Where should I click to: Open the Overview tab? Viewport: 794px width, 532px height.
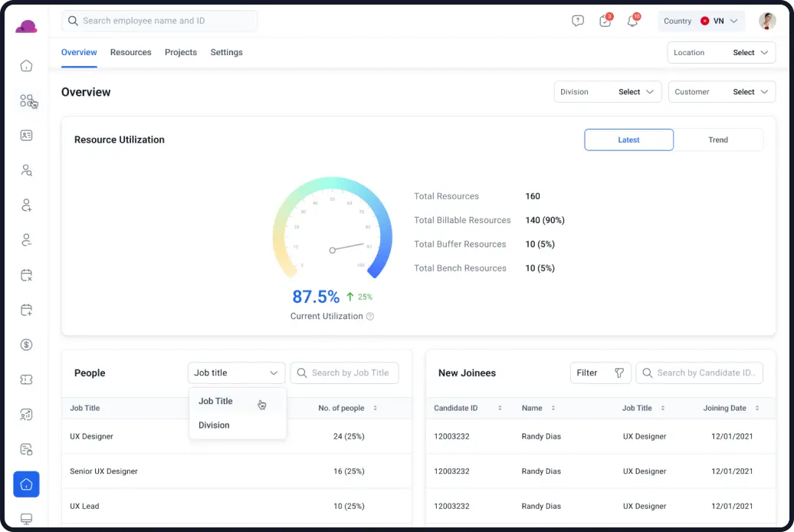click(x=79, y=52)
